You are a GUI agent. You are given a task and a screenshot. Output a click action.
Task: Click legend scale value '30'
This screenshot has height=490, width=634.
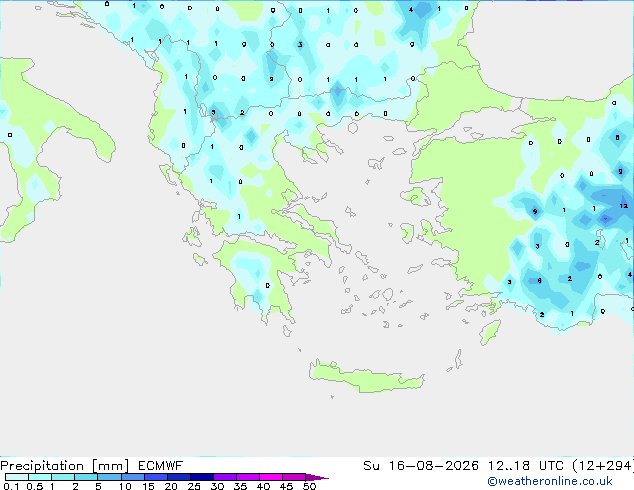tap(217, 486)
